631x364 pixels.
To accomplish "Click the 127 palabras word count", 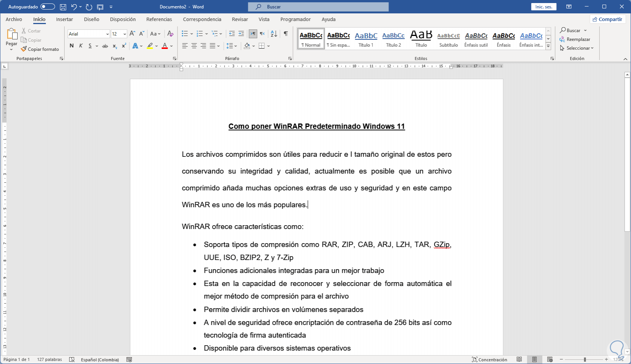I will point(49,359).
